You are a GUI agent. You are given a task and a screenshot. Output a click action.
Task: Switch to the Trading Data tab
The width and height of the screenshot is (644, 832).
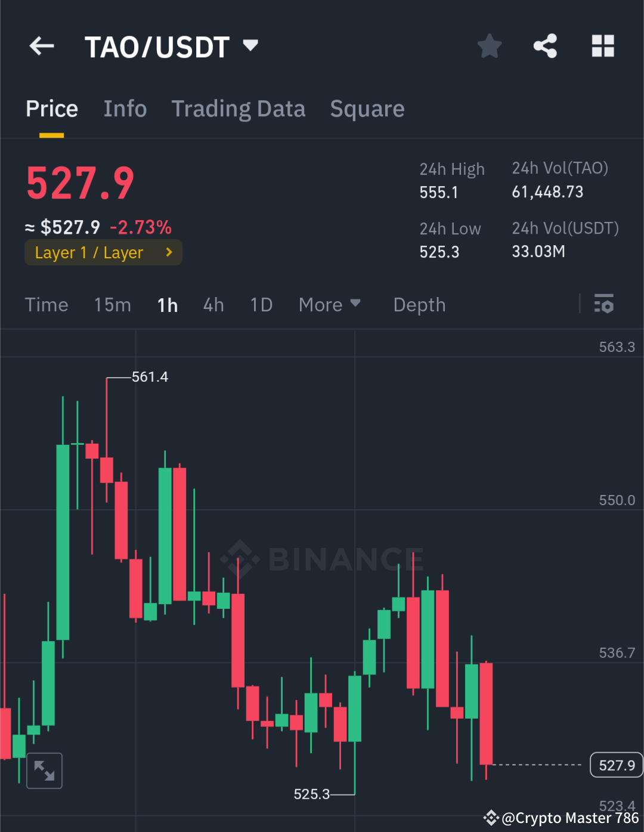(x=239, y=109)
